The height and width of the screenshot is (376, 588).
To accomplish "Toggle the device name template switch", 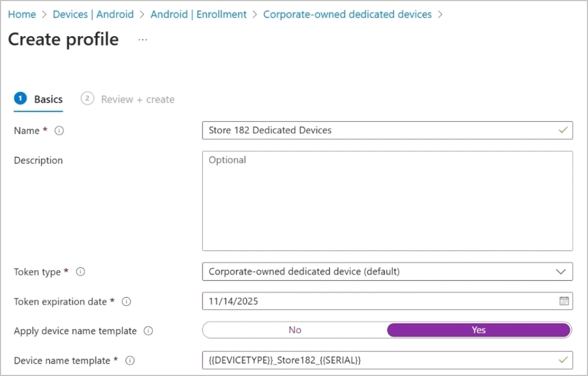I will tap(295, 329).
